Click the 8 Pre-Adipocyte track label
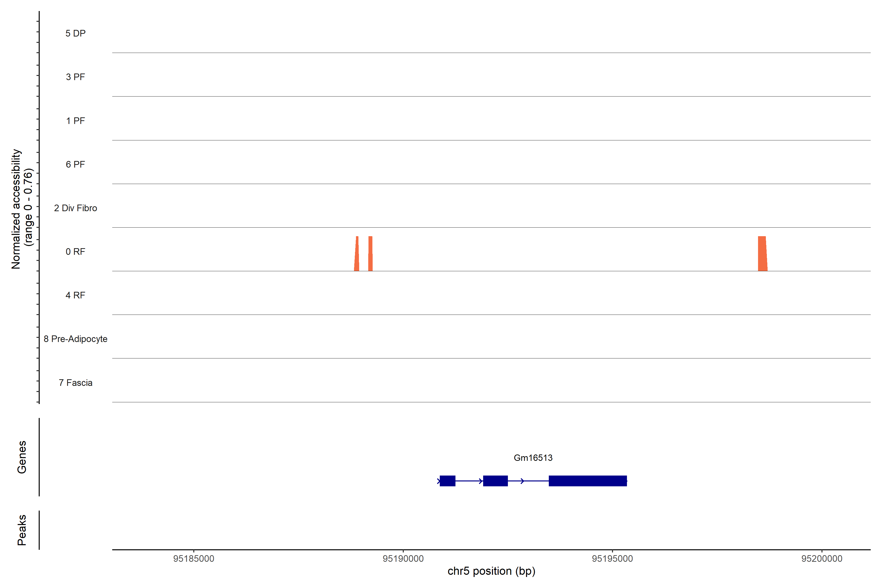Screen dimensions: 882x588 (75, 339)
